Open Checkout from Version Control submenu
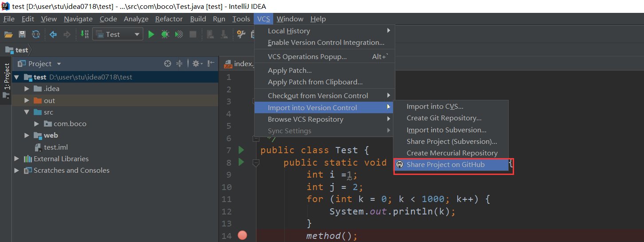Image resolution: width=644 pixels, height=242 pixels. click(x=325, y=96)
